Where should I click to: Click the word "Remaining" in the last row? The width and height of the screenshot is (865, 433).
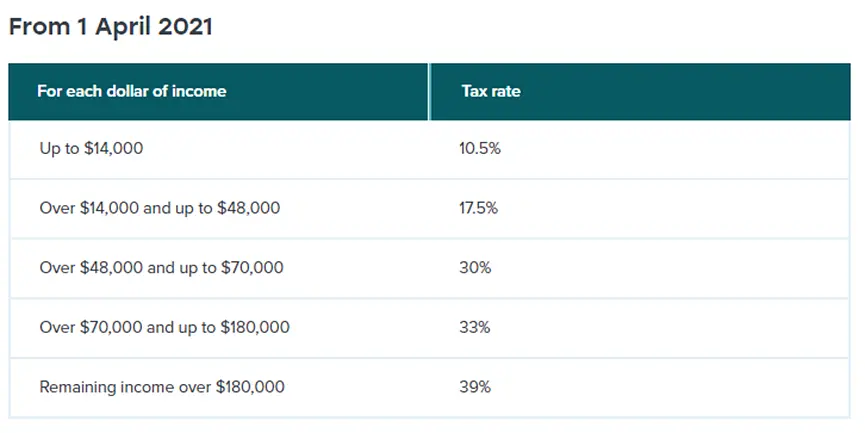point(75,385)
